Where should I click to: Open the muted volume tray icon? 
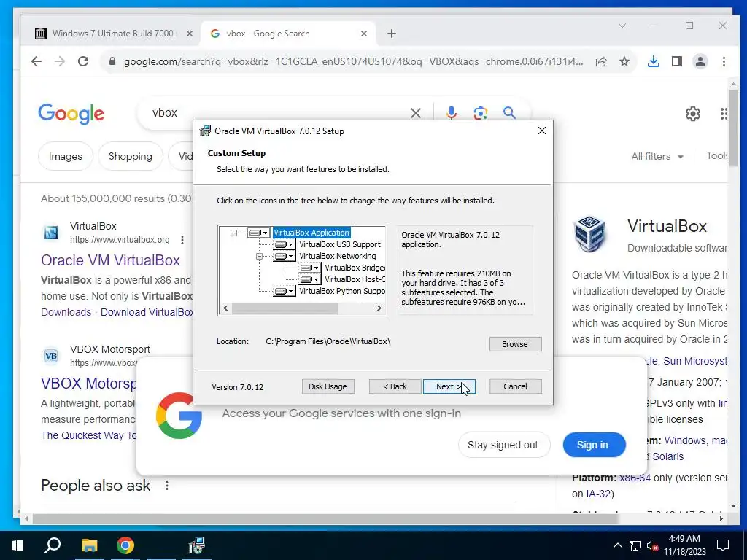(652, 545)
